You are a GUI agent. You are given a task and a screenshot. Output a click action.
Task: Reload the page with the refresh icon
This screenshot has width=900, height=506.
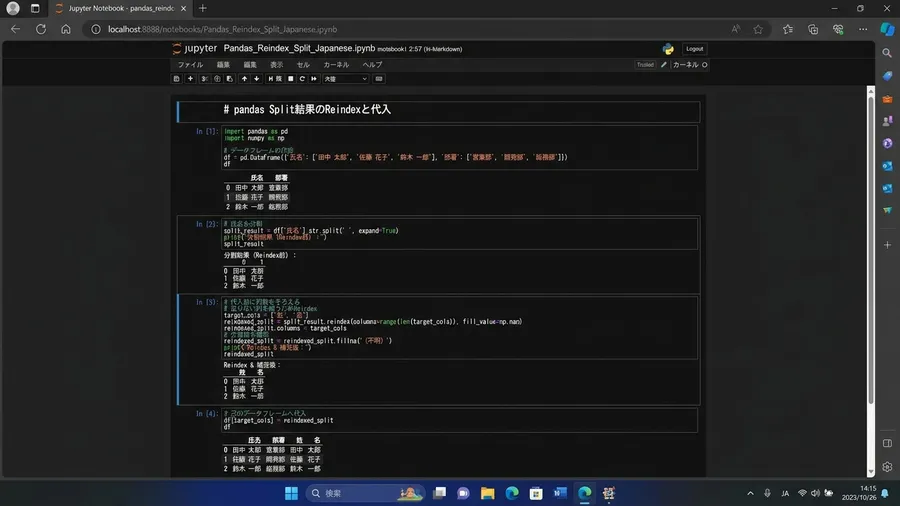(41, 29)
